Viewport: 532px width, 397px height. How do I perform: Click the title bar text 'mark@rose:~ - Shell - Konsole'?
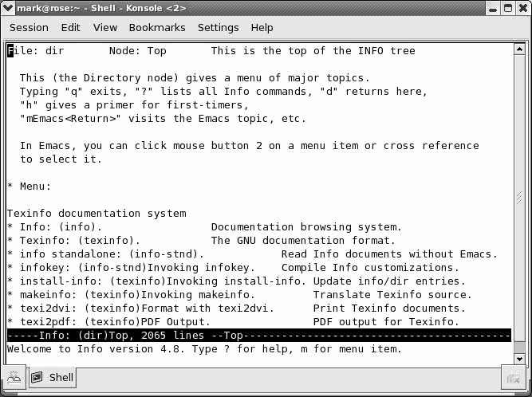coord(101,8)
